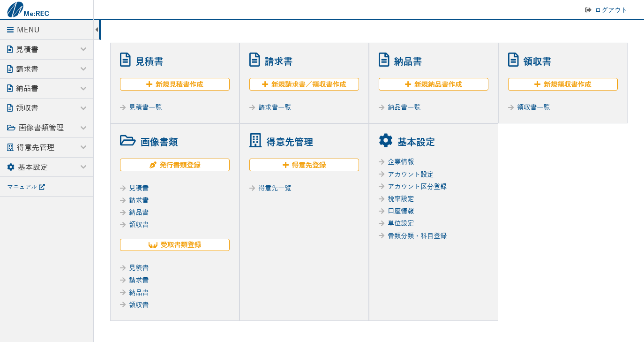Viewport: 644px width, 342px height.
Task: Click the 新規見積書作成 button
Action: [175, 84]
